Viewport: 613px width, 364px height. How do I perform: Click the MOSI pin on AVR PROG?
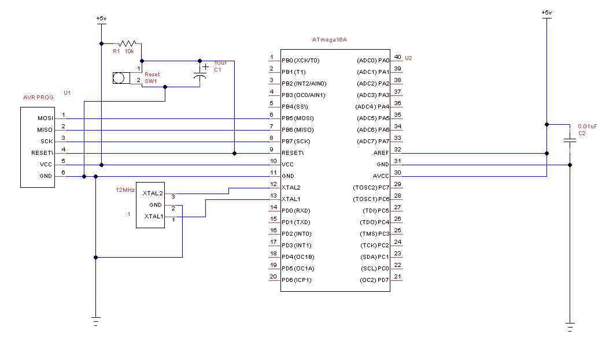[x=45, y=118]
